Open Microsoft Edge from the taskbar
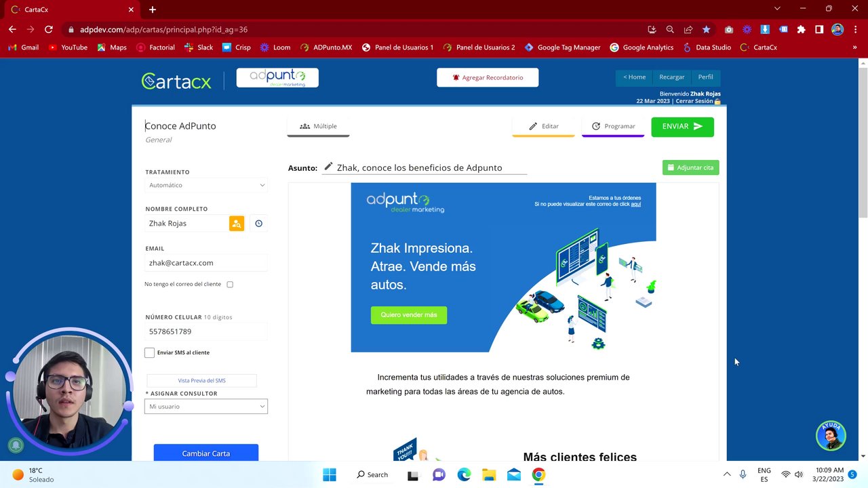This screenshot has height=488, width=868. [x=464, y=474]
